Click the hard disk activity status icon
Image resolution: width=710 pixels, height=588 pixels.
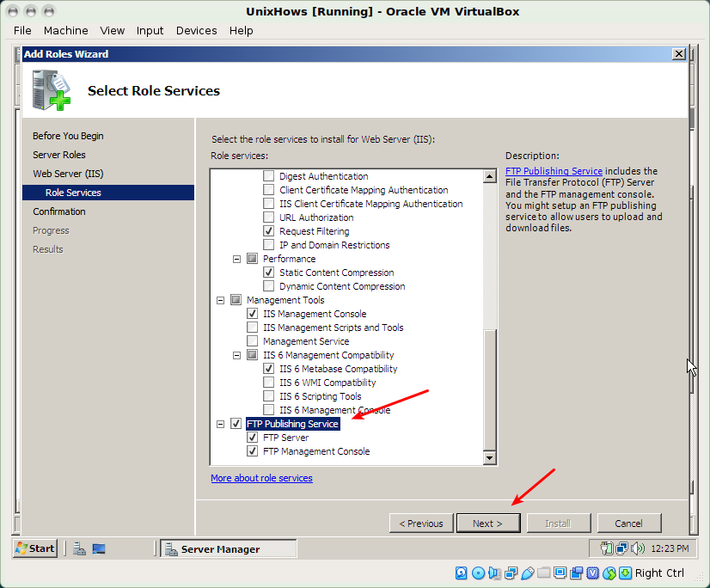[461, 573]
